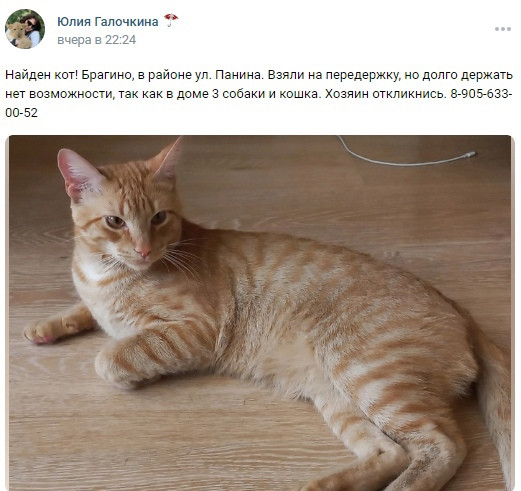Image resolution: width=521 pixels, height=491 pixels.
Task: Click the cat's pink left ear
Action: click(79, 175)
